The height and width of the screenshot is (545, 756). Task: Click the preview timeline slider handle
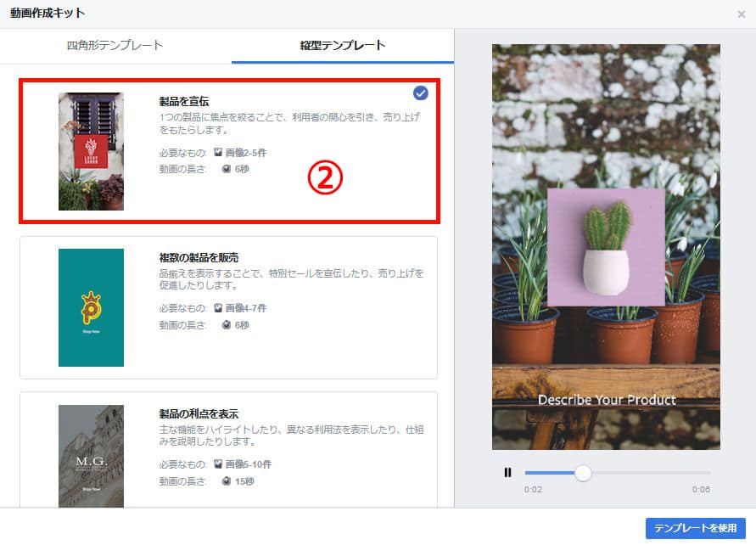583,473
